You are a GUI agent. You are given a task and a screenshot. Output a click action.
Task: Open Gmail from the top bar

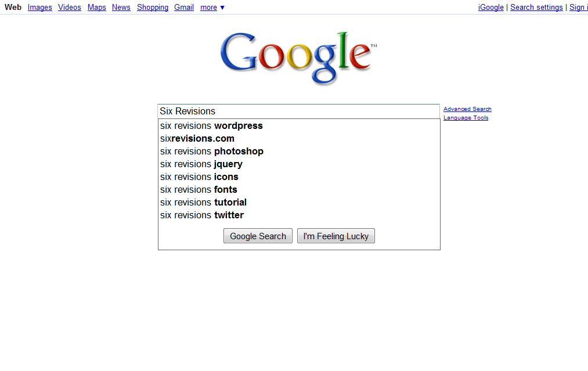pos(184,7)
